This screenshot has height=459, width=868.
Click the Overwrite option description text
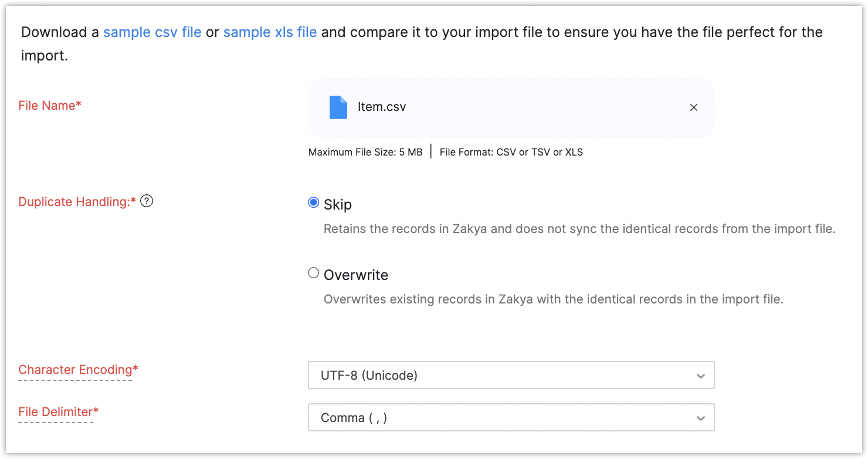(553, 299)
